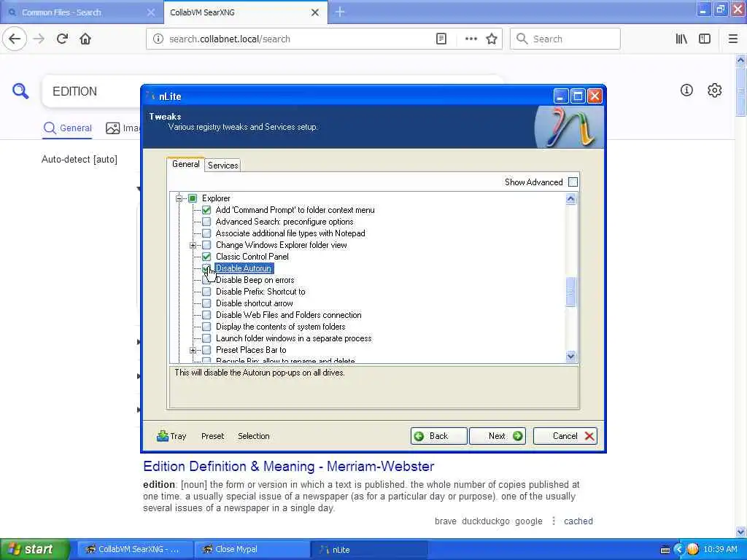Click the site information icon in address bar
The width and height of the screenshot is (747, 560).
pyautogui.click(x=158, y=39)
